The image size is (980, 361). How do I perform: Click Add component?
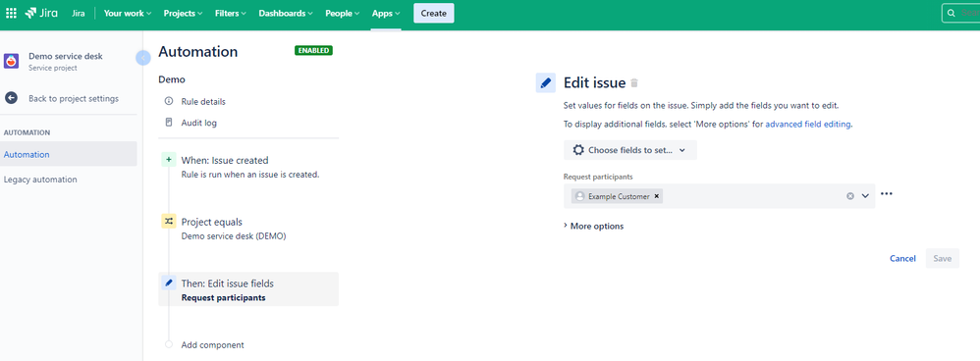tap(212, 344)
